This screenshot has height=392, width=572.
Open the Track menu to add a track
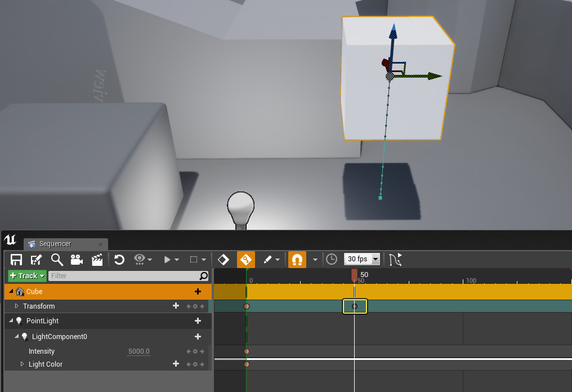26,275
